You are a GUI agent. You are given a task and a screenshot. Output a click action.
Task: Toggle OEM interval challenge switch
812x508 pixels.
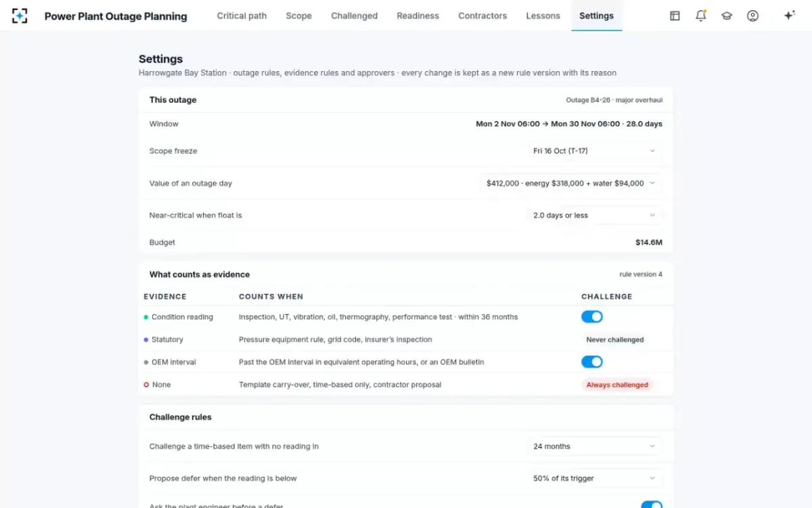[592, 362]
